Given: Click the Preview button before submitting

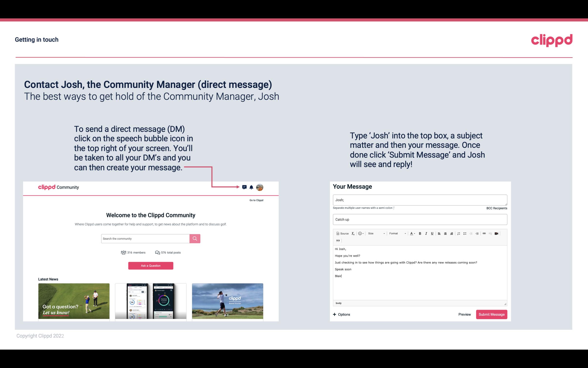Looking at the screenshot, I should click(464, 314).
